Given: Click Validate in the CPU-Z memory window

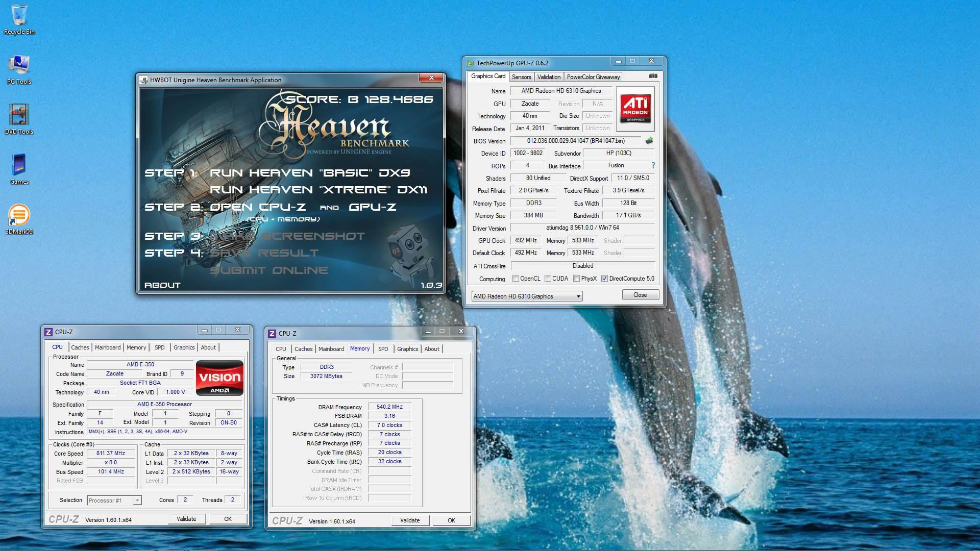Looking at the screenshot, I should [410, 520].
